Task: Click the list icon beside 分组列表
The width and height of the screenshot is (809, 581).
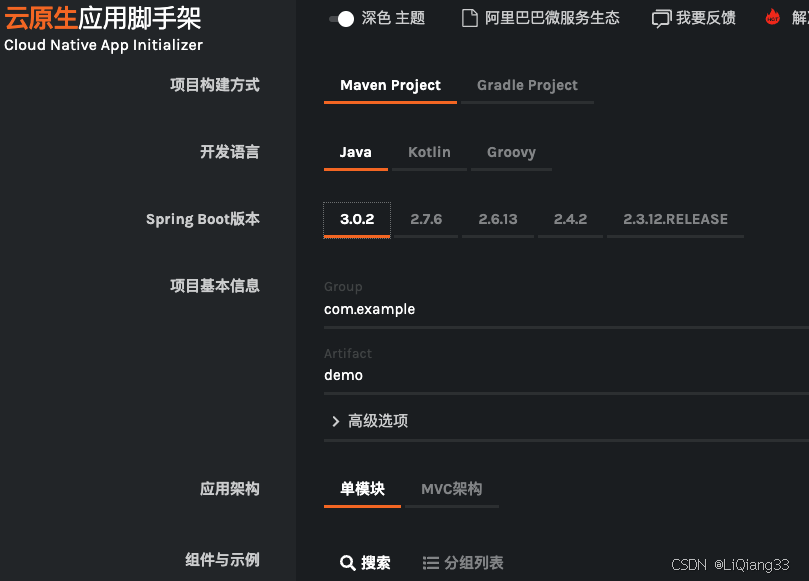Action: pyautogui.click(x=431, y=562)
